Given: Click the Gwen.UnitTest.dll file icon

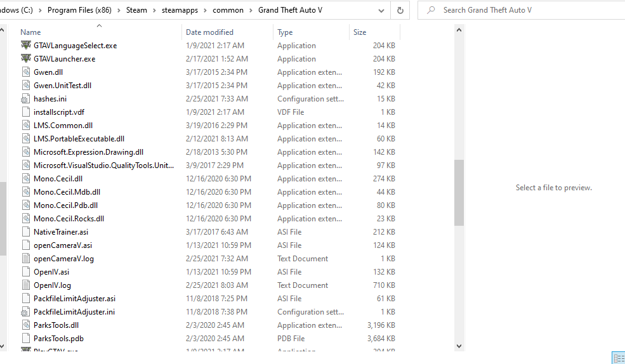Looking at the screenshot, I should [x=26, y=85].
